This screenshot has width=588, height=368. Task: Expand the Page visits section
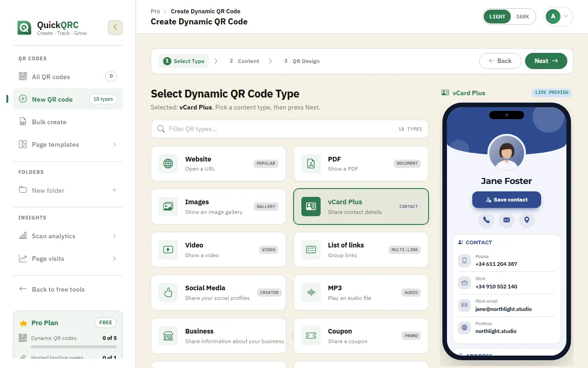pyautogui.click(x=114, y=259)
